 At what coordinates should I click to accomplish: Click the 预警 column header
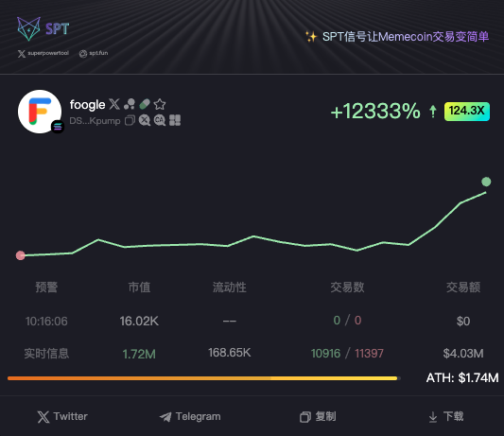(46, 288)
